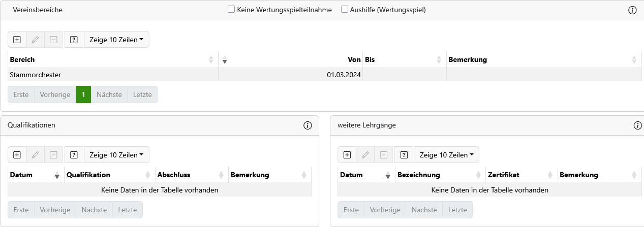The height and width of the screenshot is (227, 644).
Task: Show info for the Qualifikationen panel
Action: click(307, 125)
